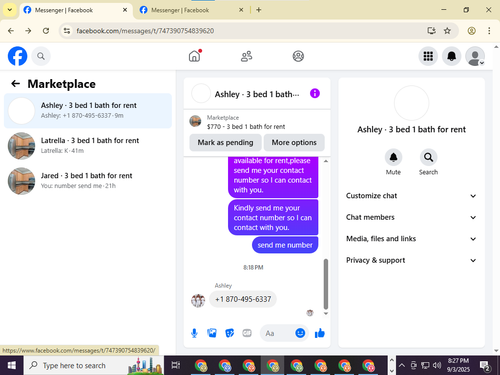Search in conversation with magnifier icon

428,157
